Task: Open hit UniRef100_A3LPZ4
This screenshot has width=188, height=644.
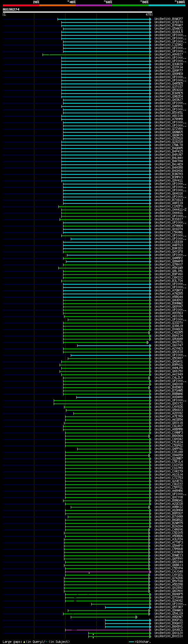Action: (x=169, y=539)
